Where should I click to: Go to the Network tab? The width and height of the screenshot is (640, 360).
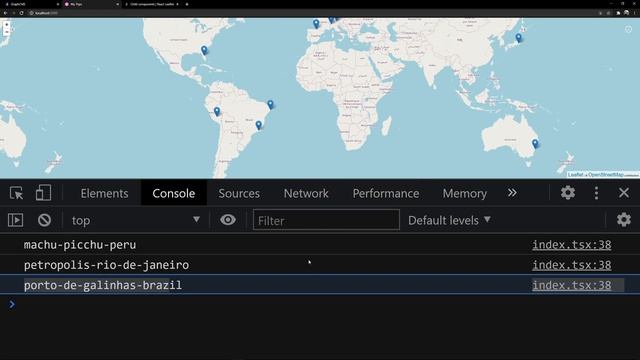306,193
